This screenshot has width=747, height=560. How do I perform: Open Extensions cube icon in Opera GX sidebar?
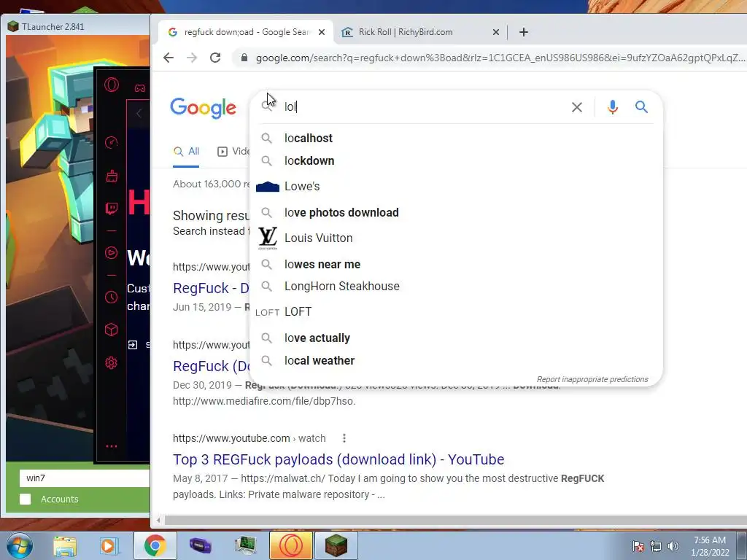(x=112, y=330)
